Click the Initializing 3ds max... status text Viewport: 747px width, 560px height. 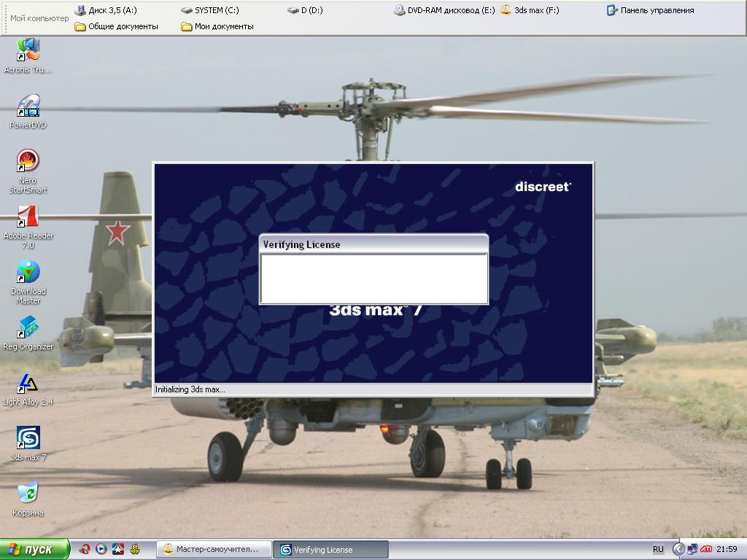click(190, 389)
